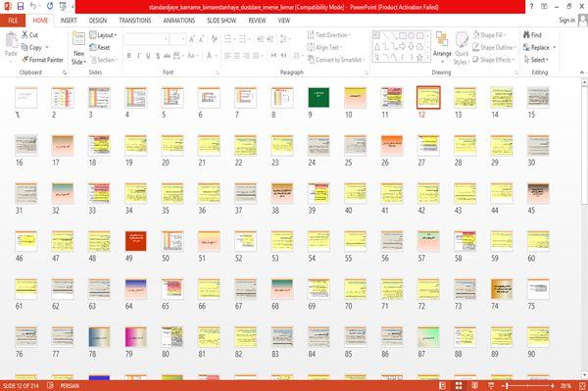Click the zoom out minus button
588x391 pixels.
504,385
